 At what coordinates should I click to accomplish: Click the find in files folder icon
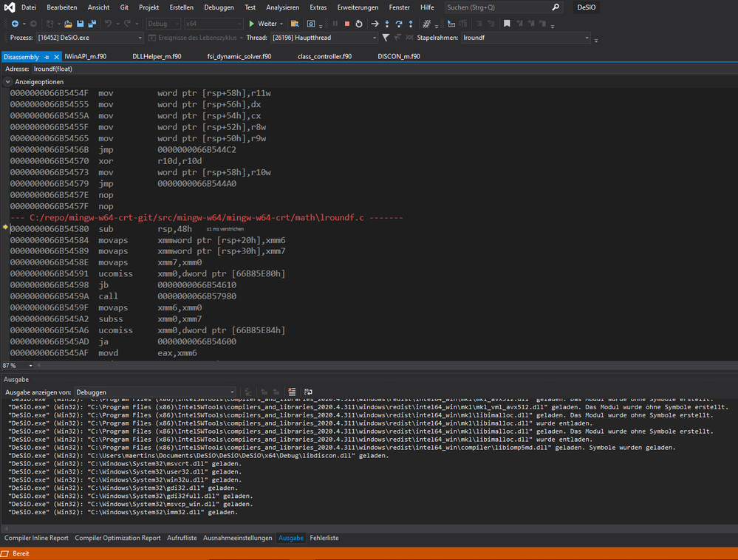click(x=295, y=24)
